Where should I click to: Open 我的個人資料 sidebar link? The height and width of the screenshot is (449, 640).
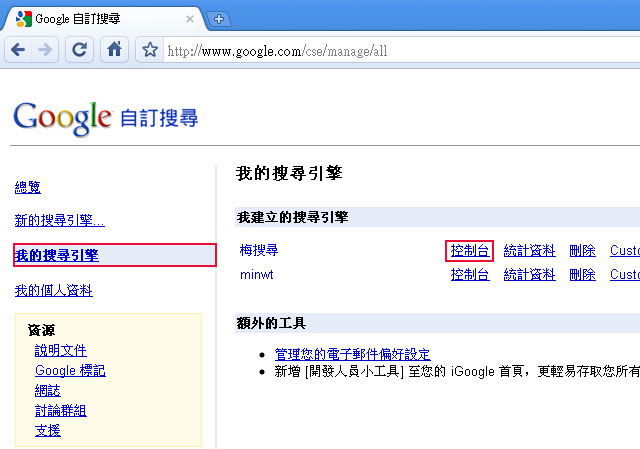53,291
